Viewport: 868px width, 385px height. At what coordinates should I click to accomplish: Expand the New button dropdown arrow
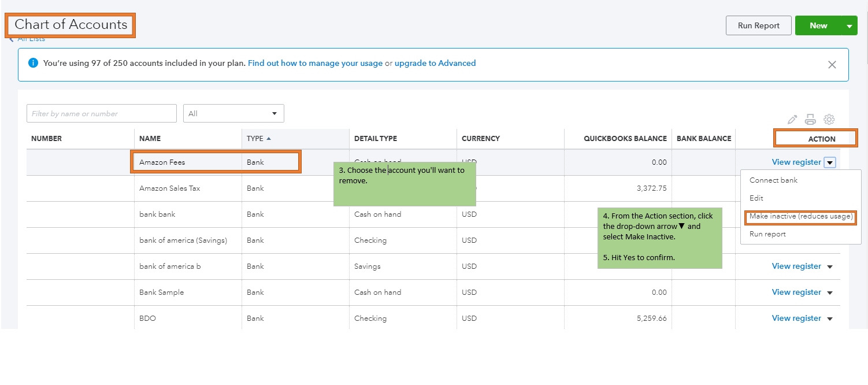pyautogui.click(x=849, y=25)
